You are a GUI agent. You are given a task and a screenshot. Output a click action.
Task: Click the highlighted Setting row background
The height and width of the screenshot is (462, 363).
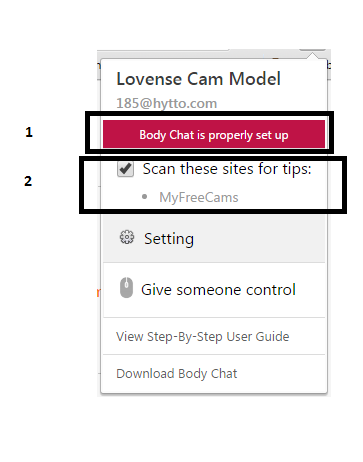coord(214,239)
